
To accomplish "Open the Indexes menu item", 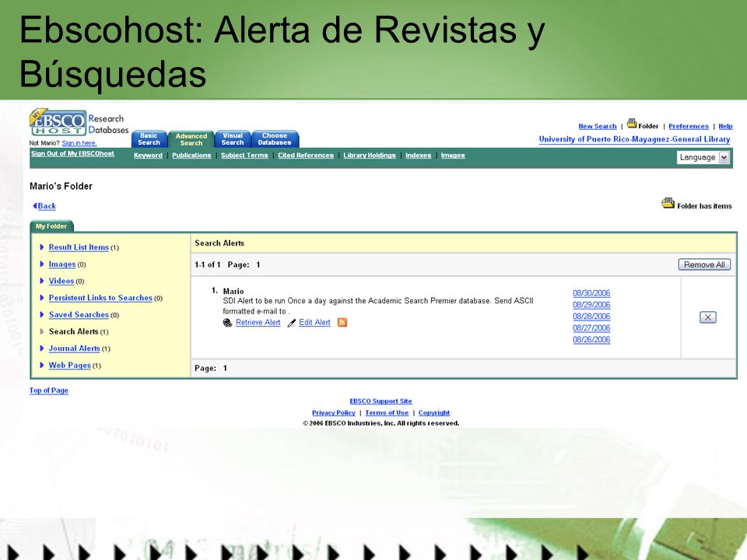I will click(419, 156).
